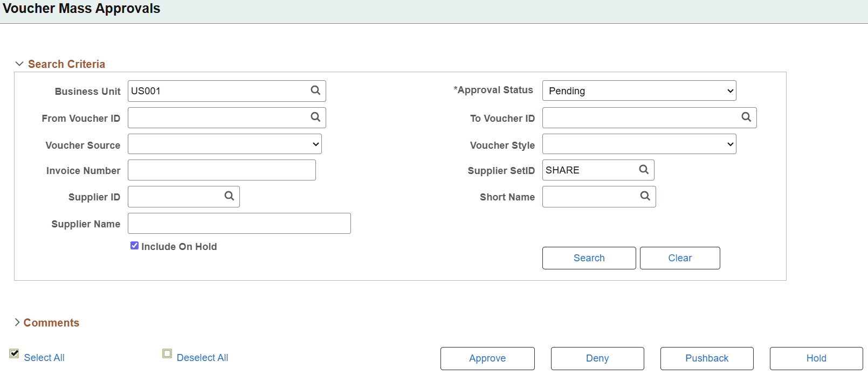Open To Voucher ID lookup magnifier

click(x=746, y=117)
